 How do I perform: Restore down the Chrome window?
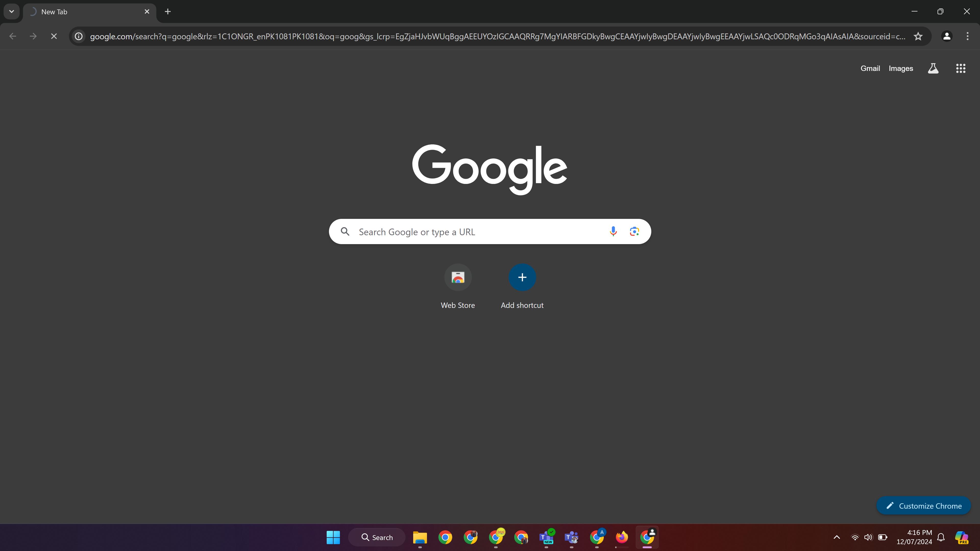pyautogui.click(x=940, y=11)
